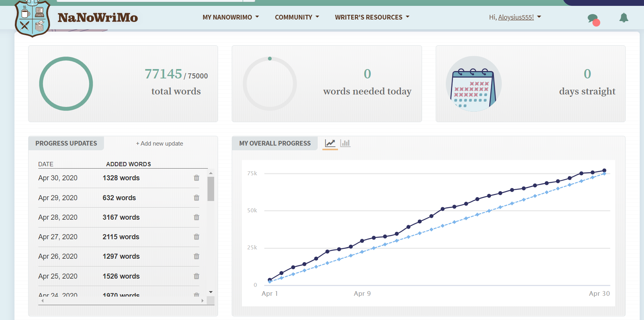Switch to bar chart view
Image resolution: width=644 pixels, height=320 pixels.
point(345,143)
